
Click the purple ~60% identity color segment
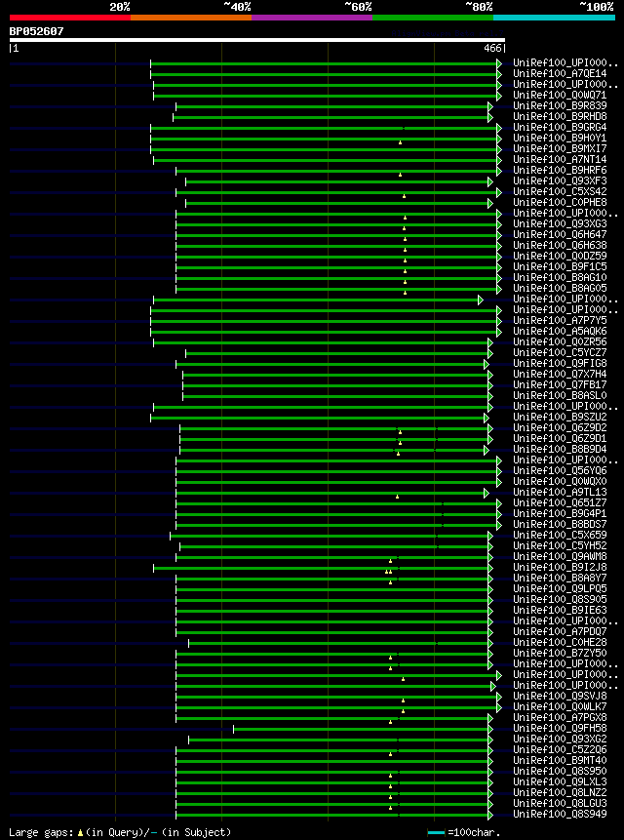(312, 18)
